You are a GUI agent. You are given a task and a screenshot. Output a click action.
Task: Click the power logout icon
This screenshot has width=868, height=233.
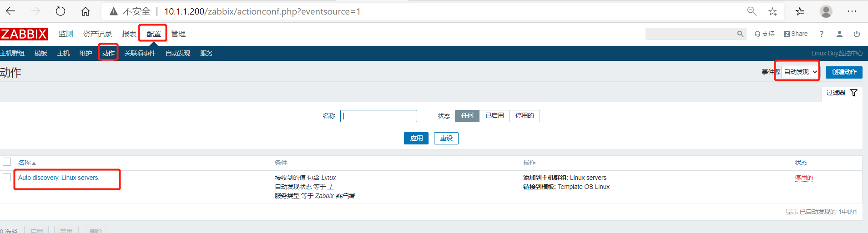pos(857,34)
